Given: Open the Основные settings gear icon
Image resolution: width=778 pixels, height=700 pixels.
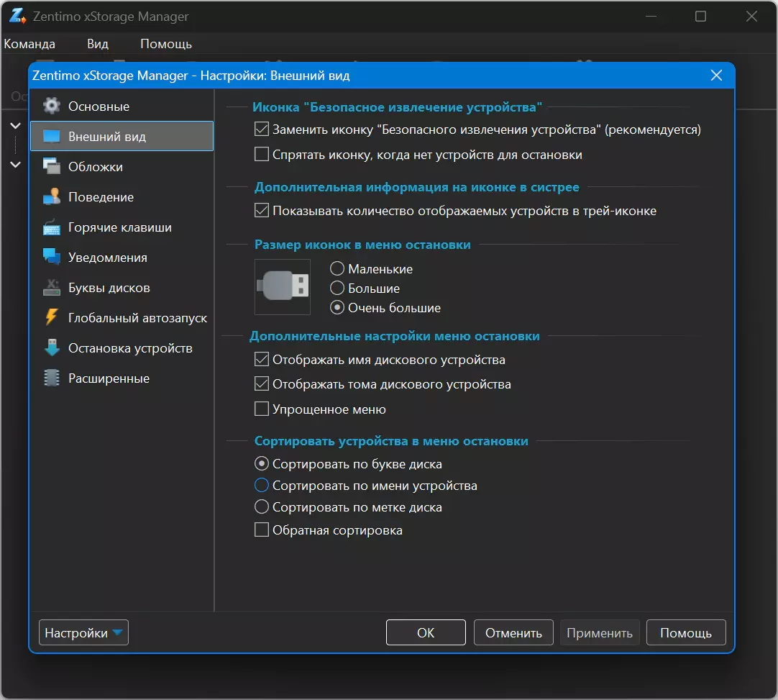Looking at the screenshot, I should pos(52,106).
